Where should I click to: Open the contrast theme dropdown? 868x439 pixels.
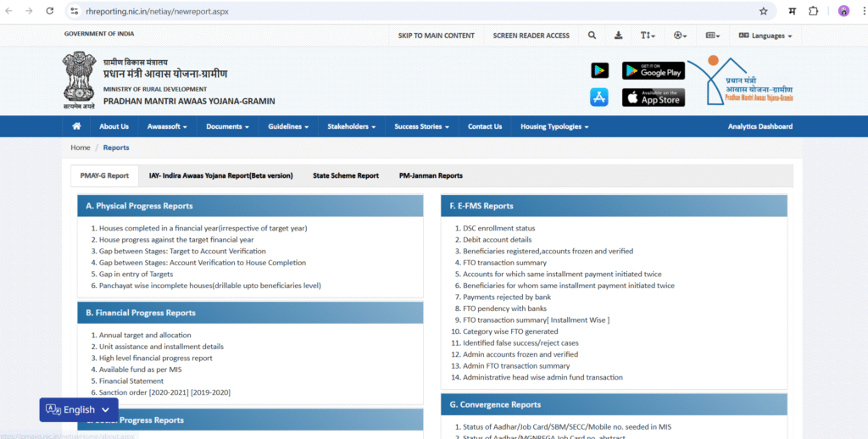(x=681, y=36)
